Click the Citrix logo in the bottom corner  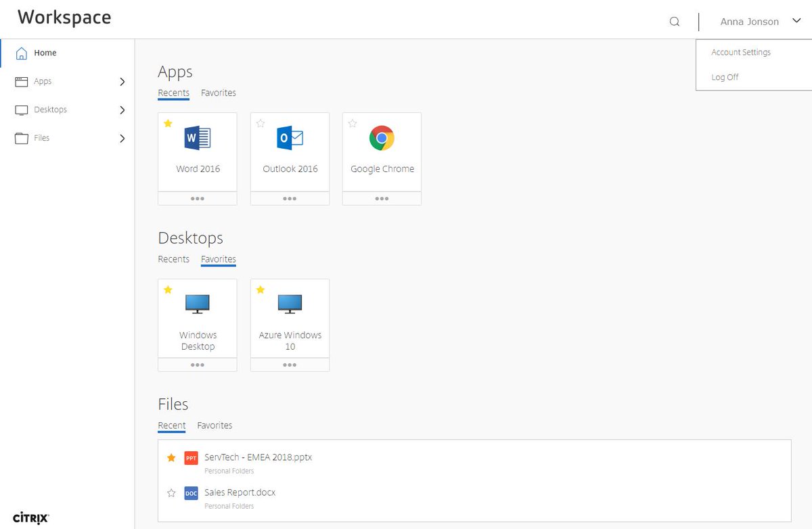click(30, 517)
